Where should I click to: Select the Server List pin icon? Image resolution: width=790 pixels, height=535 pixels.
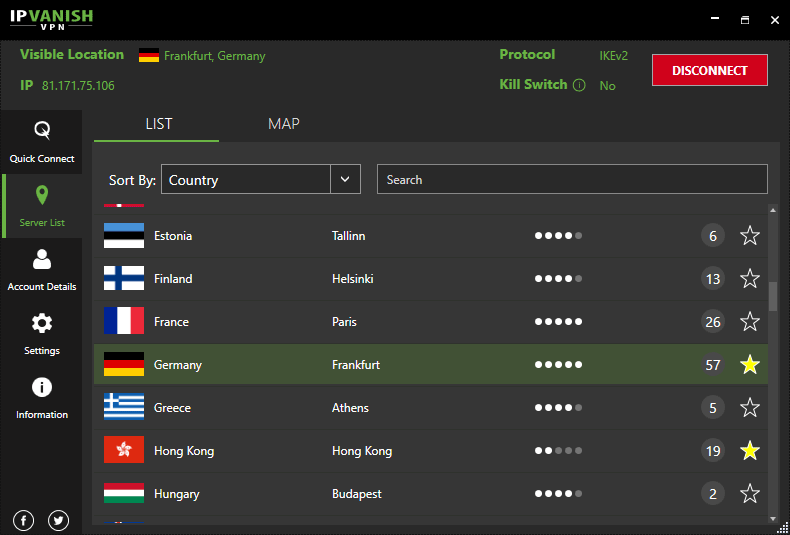(x=42, y=195)
